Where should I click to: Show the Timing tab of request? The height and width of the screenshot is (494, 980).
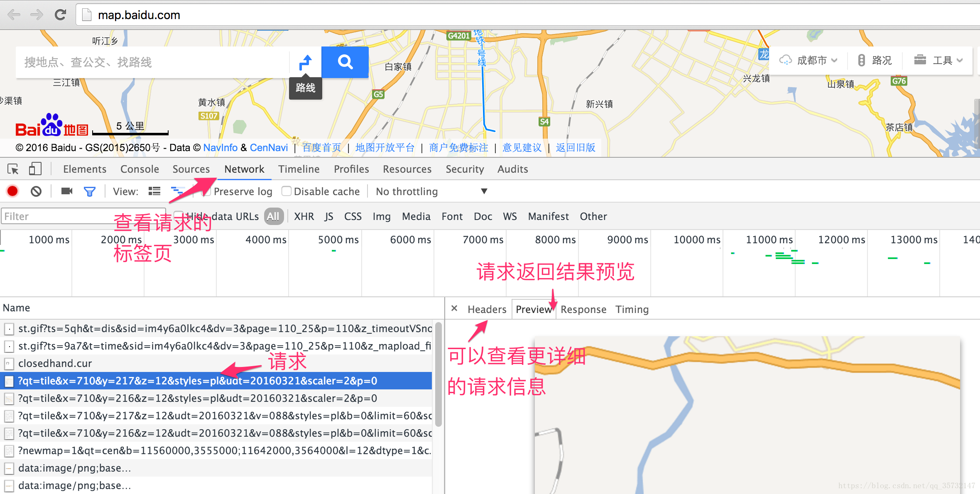(x=632, y=309)
